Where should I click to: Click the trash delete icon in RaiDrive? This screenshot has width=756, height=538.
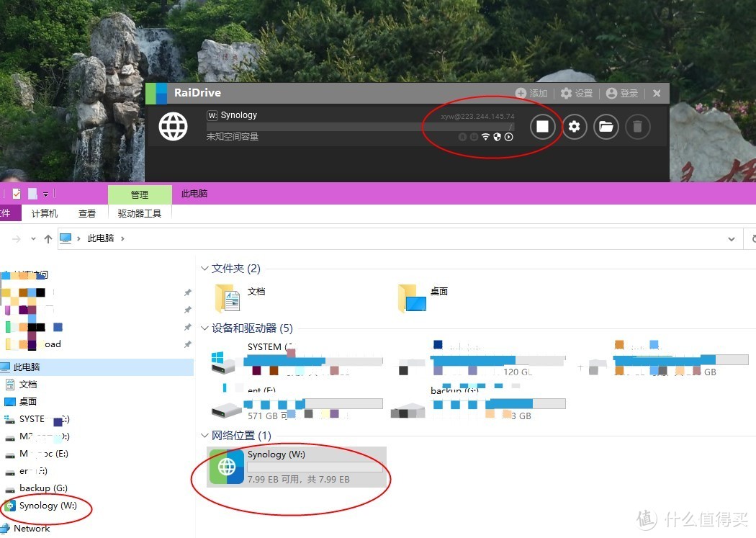[637, 126]
